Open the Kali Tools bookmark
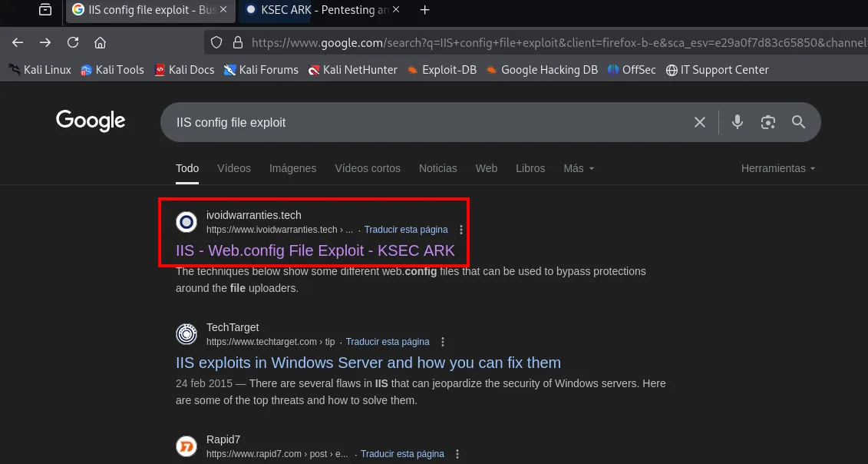The width and height of the screenshot is (868, 464). click(112, 70)
